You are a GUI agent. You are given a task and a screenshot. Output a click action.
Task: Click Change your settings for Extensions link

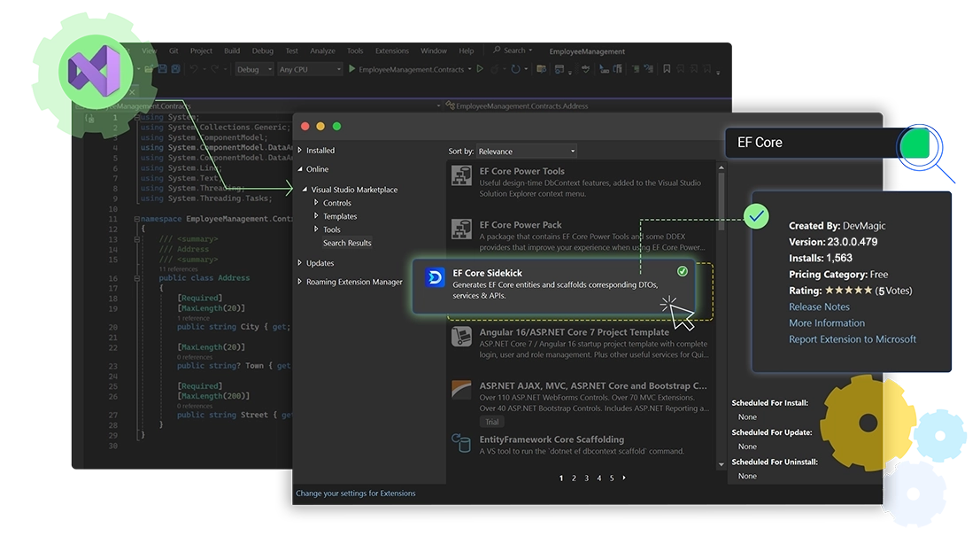pos(356,494)
